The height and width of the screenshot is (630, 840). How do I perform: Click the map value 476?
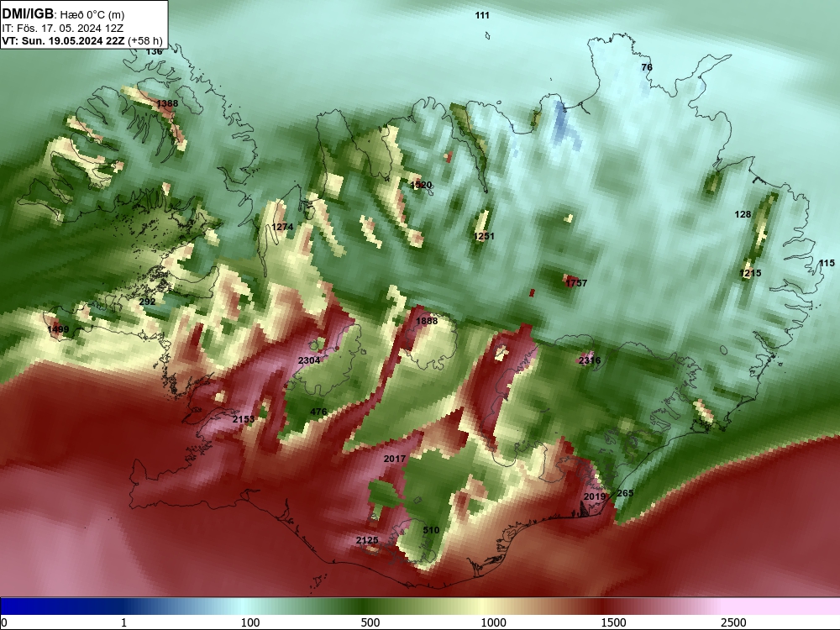pyautogui.click(x=318, y=412)
